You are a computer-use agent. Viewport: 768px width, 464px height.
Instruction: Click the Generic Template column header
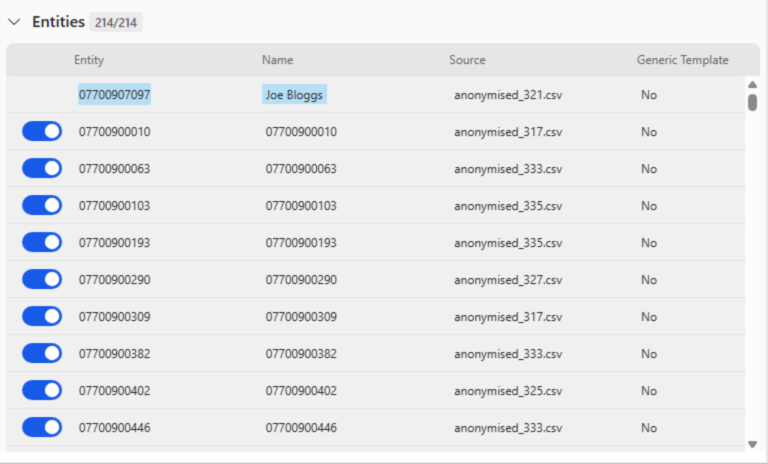682,60
